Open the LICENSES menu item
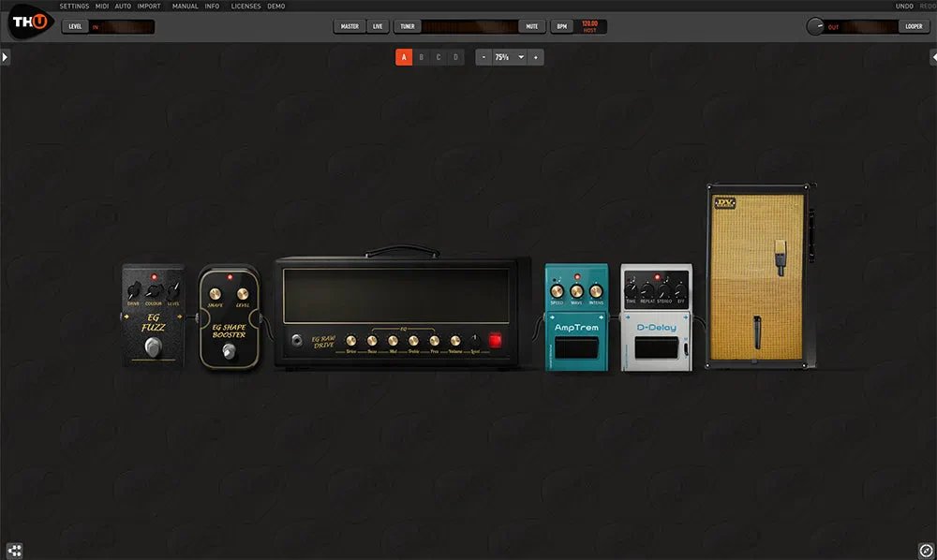 click(x=245, y=6)
